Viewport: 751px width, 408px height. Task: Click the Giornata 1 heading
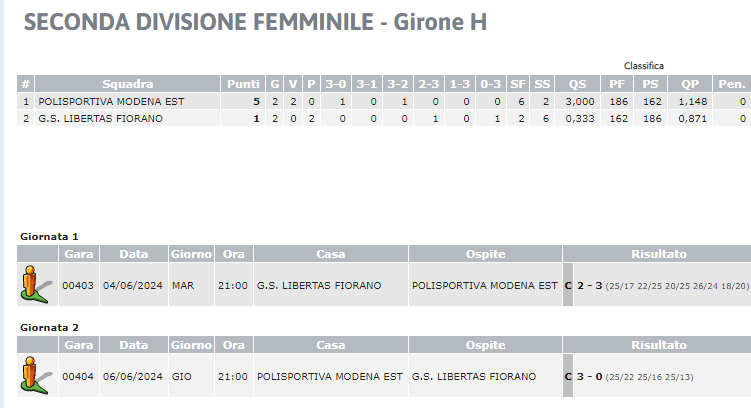point(49,237)
